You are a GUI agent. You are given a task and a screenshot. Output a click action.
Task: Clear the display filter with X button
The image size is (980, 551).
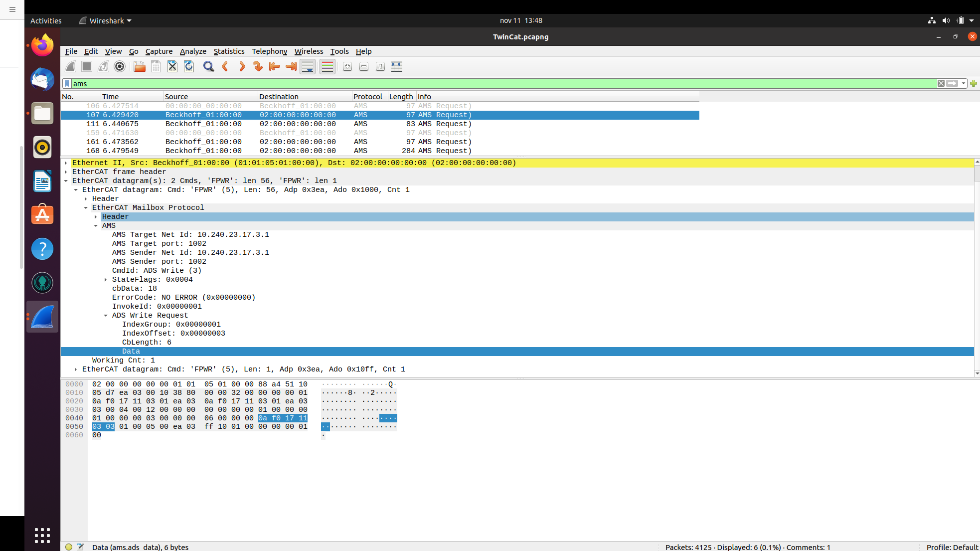point(941,83)
